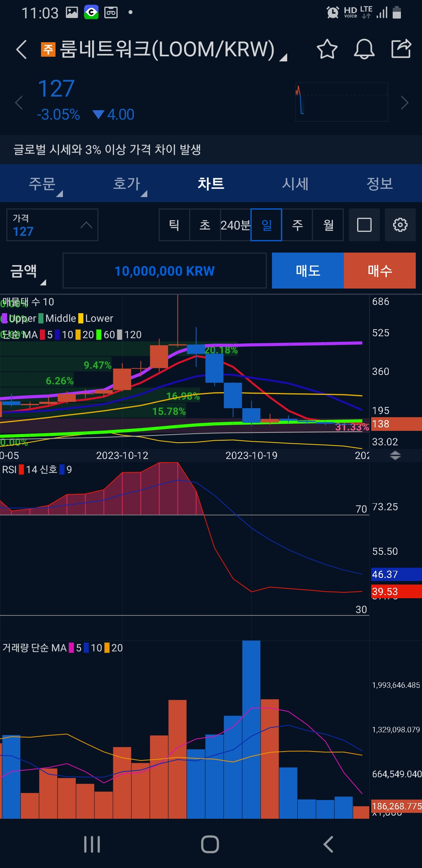
Task: Select the 틱 chart interval
Action: tap(174, 225)
